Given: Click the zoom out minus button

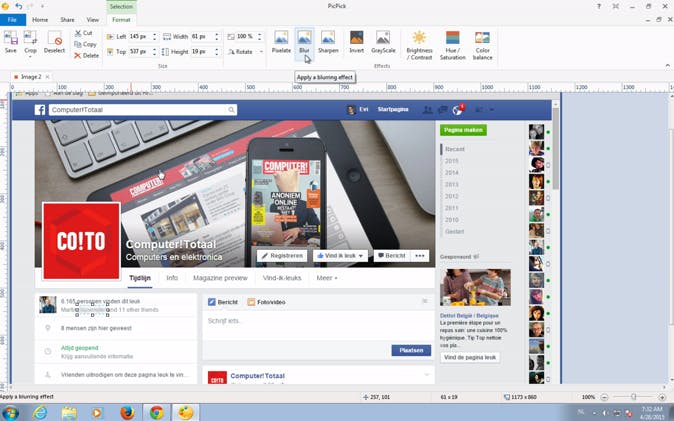Looking at the screenshot, I should [x=604, y=397].
